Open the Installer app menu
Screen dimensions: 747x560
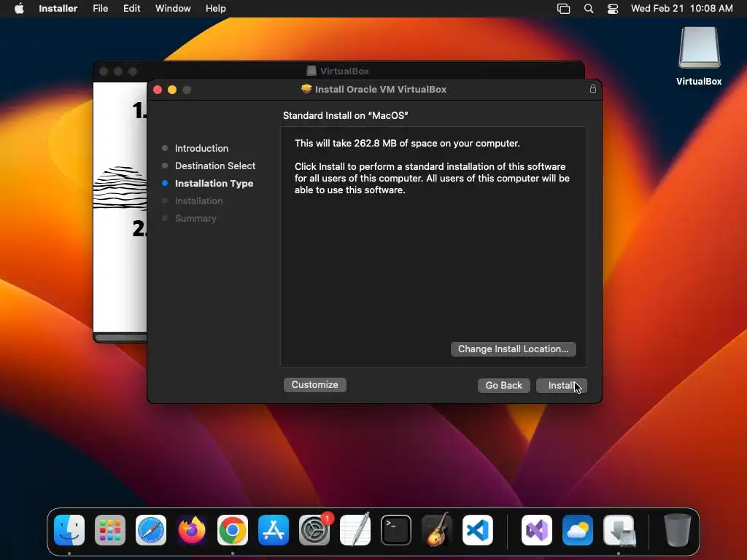(58, 9)
